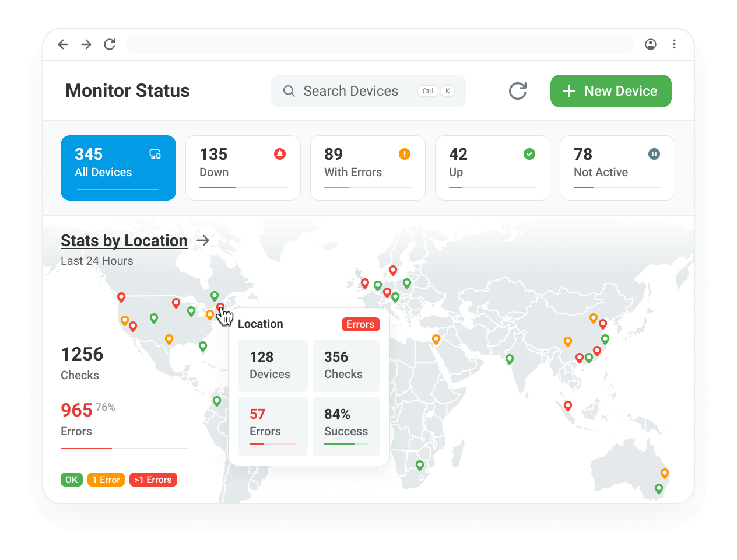The image size is (737, 560).
Task: Filter by the With Errors card
Action: (x=368, y=168)
